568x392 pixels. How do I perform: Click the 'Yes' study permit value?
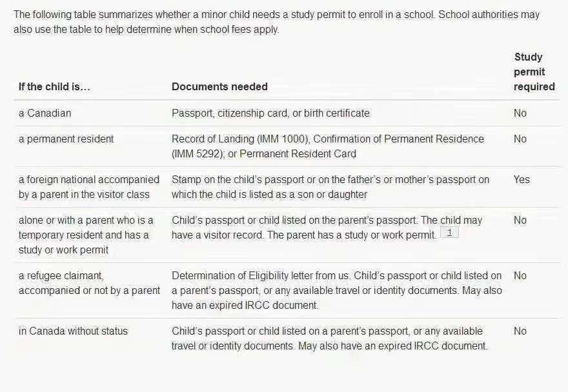pos(522,180)
